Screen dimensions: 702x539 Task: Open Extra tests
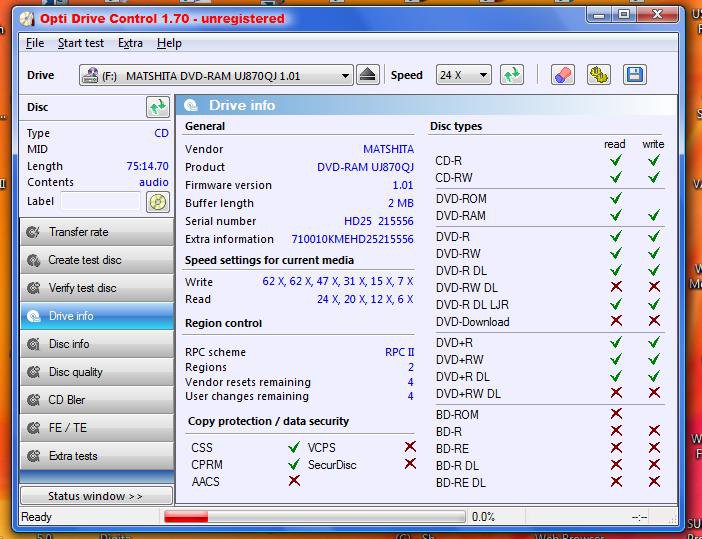tap(97, 456)
